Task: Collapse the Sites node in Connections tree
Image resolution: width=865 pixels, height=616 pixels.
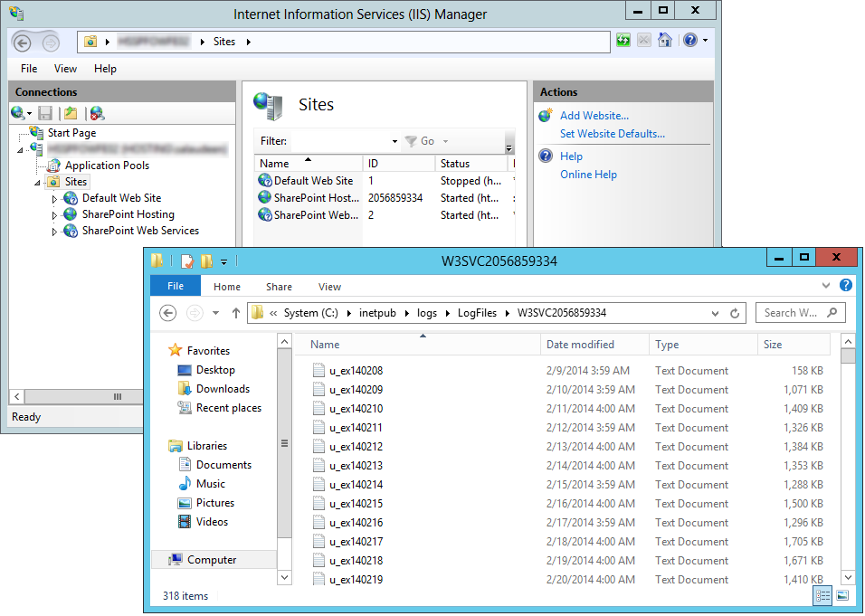Action: [x=37, y=183]
